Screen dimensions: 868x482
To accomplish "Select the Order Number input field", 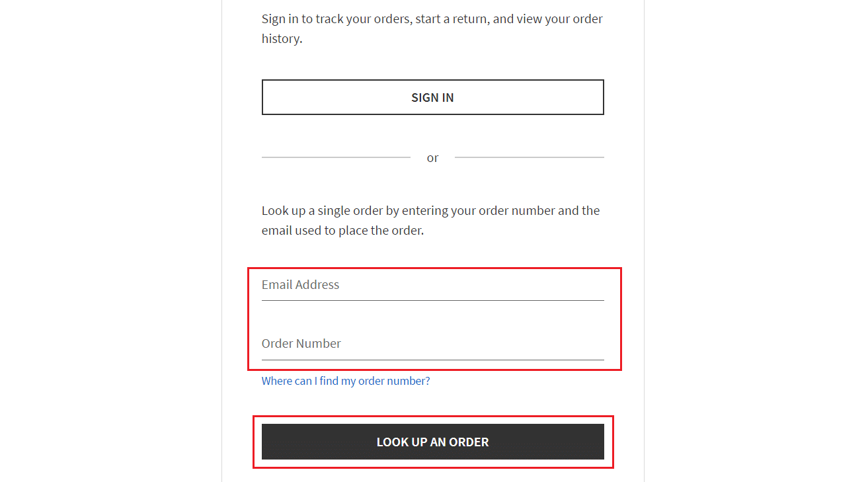I will (x=432, y=344).
